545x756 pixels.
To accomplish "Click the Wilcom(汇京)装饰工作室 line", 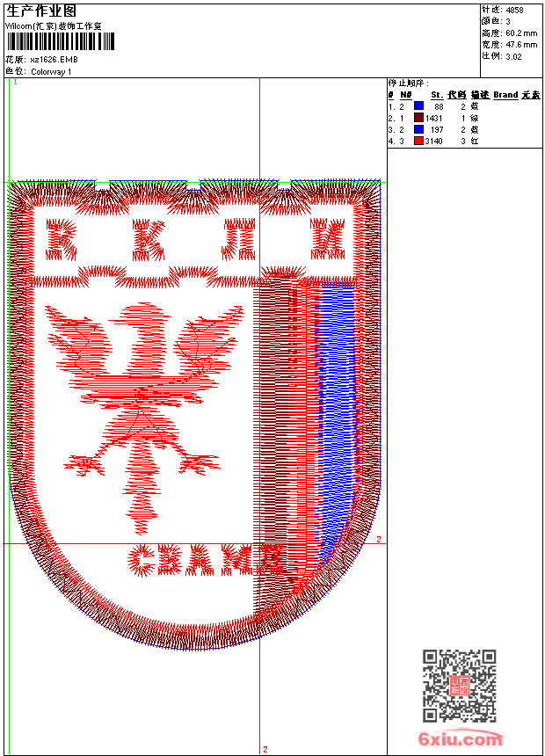I will click(x=53, y=26).
